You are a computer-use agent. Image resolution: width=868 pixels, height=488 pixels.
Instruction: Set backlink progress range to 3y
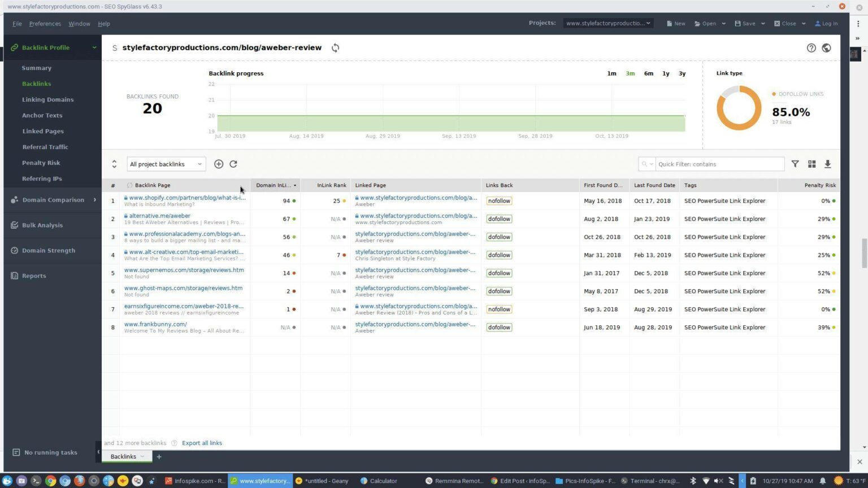pyautogui.click(x=682, y=73)
